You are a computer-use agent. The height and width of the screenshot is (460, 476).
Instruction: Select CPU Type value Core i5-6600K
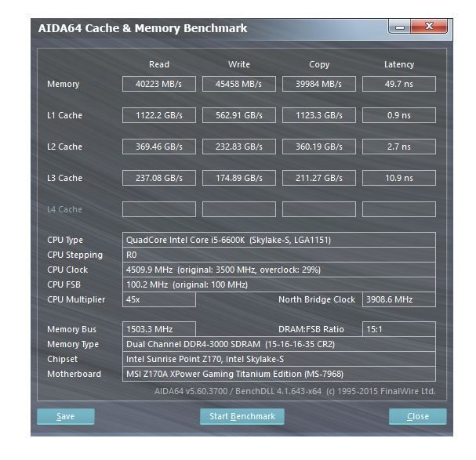[x=279, y=240]
